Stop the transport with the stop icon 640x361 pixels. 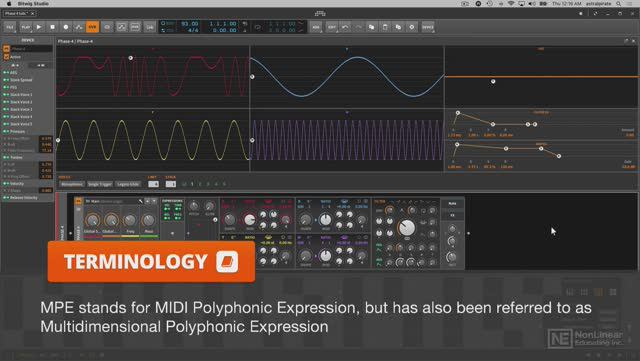[x=52, y=27]
